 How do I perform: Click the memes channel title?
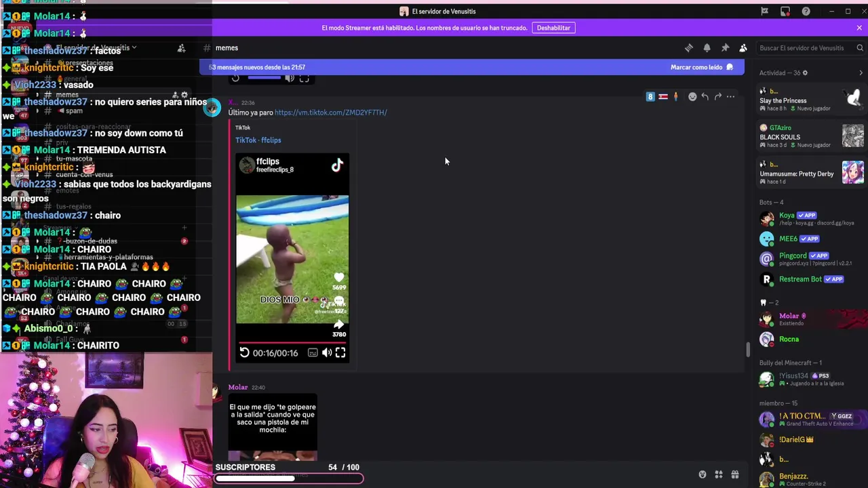click(226, 48)
